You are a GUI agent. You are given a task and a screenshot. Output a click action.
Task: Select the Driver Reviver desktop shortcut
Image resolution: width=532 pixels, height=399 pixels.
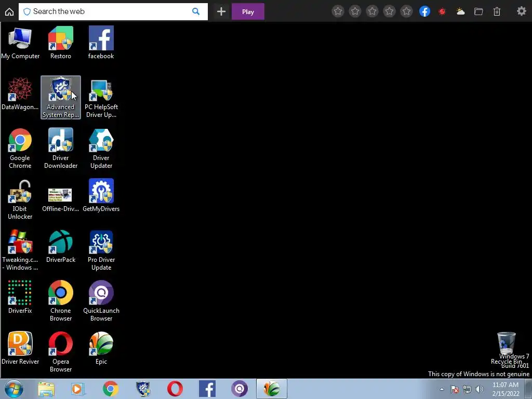(20, 349)
